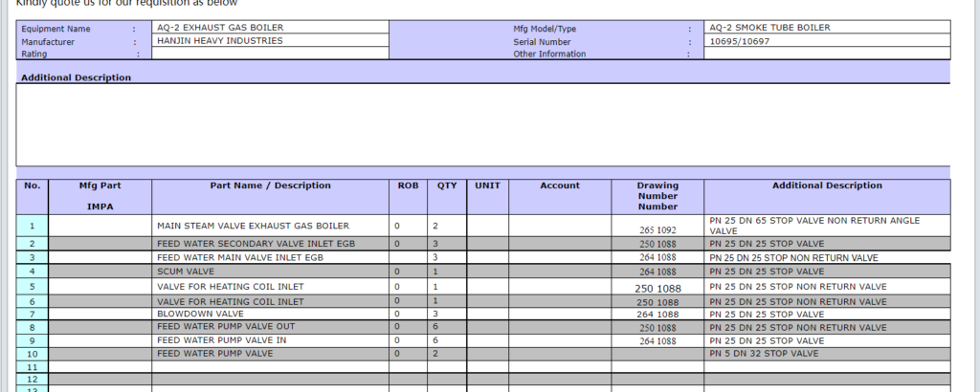Click the FEED WATER MAIN VALVE INLET EGB cell
Screen dimensions: 980x392
[270, 257]
